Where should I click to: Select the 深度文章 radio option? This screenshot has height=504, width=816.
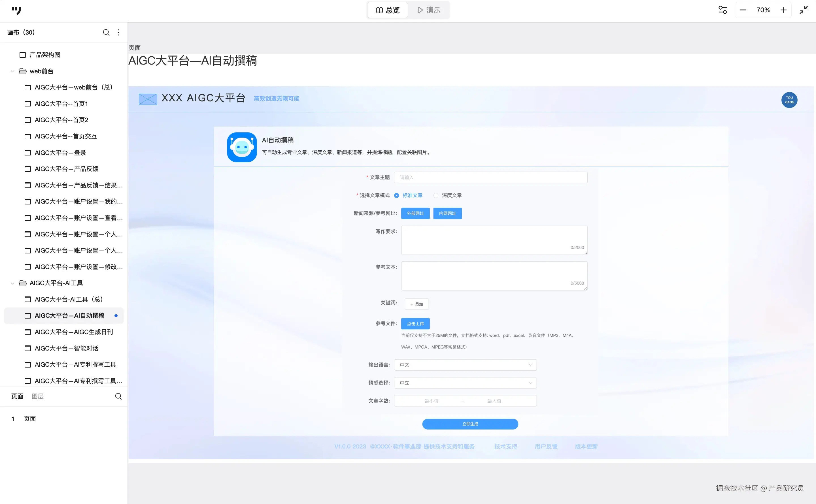[436, 195]
